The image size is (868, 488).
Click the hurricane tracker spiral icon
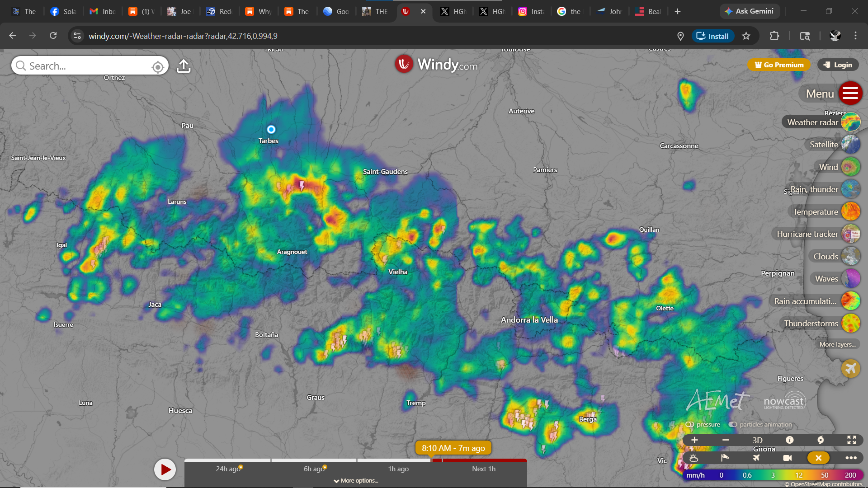coord(821,440)
